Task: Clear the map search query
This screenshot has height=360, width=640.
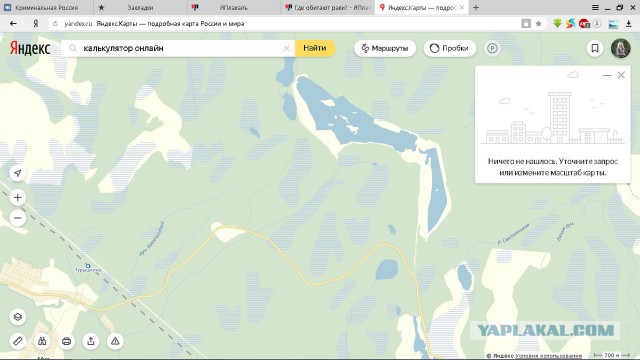Action: point(287,48)
